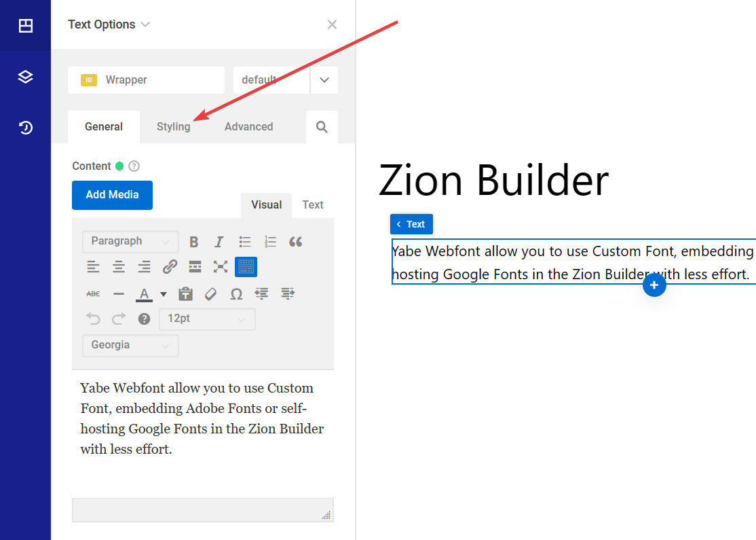Click the green Content changes indicator dot
This screenshot has width=756, height=540.
119,166
